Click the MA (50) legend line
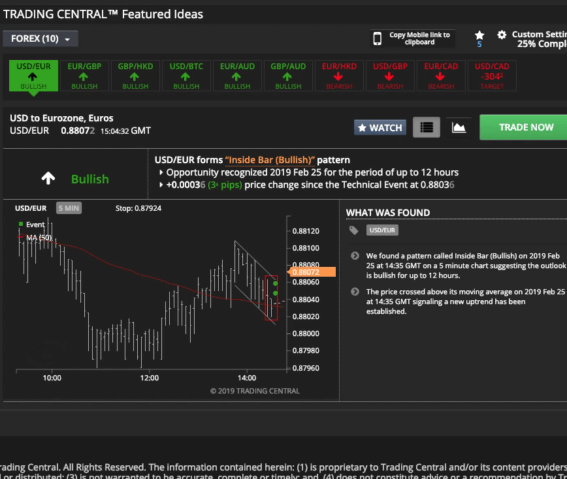The height and width of the screenshot is (479, 567). [x=21, y=237]
